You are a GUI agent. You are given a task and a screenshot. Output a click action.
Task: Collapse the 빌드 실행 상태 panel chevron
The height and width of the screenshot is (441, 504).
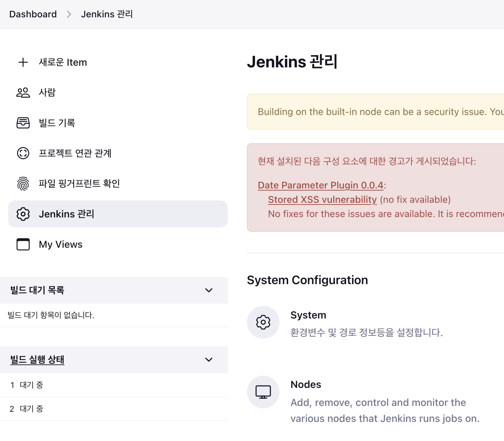point(209,360)
